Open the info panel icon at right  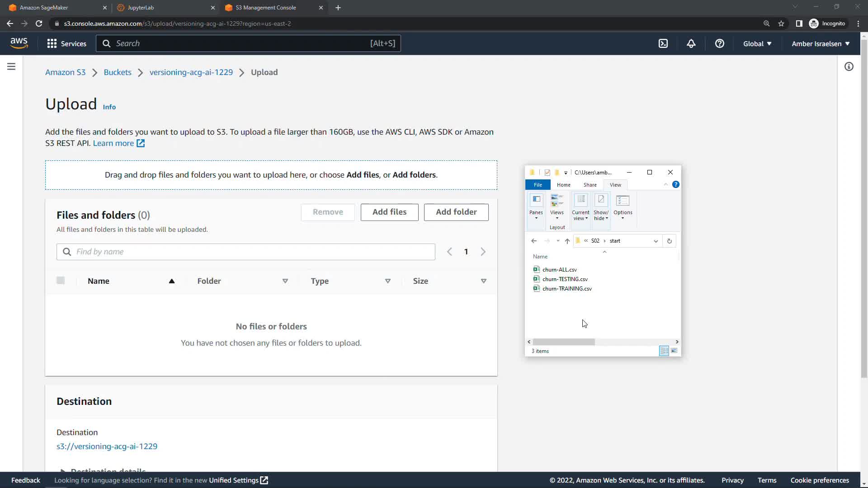849,66
